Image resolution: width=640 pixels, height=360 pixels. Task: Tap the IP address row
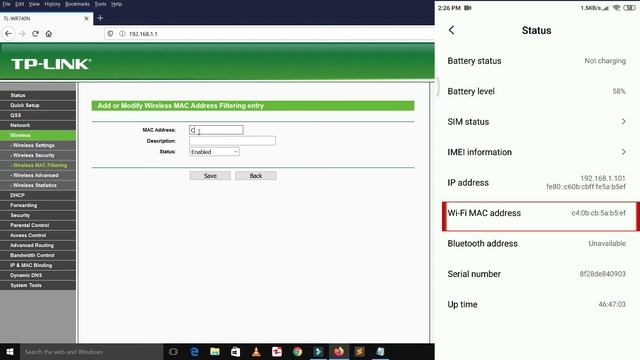536,182
